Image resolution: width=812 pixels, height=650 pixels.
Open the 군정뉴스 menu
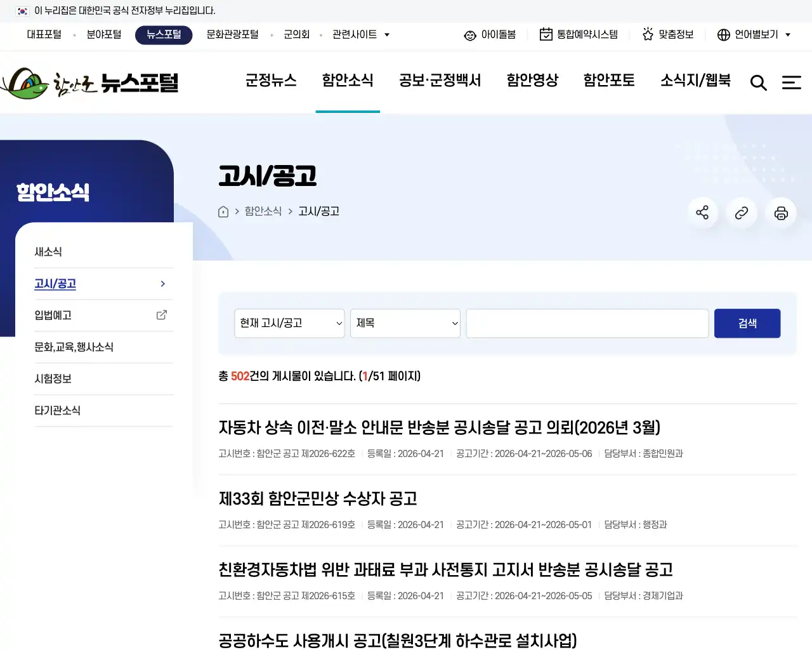pos(271,81)
